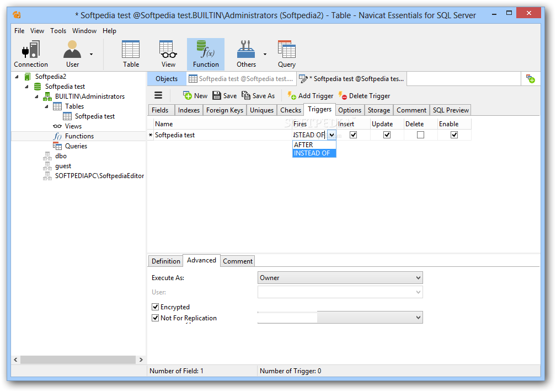
Task: Click the Softpedia2 server icon in tree
Action: tap(28, 77)
